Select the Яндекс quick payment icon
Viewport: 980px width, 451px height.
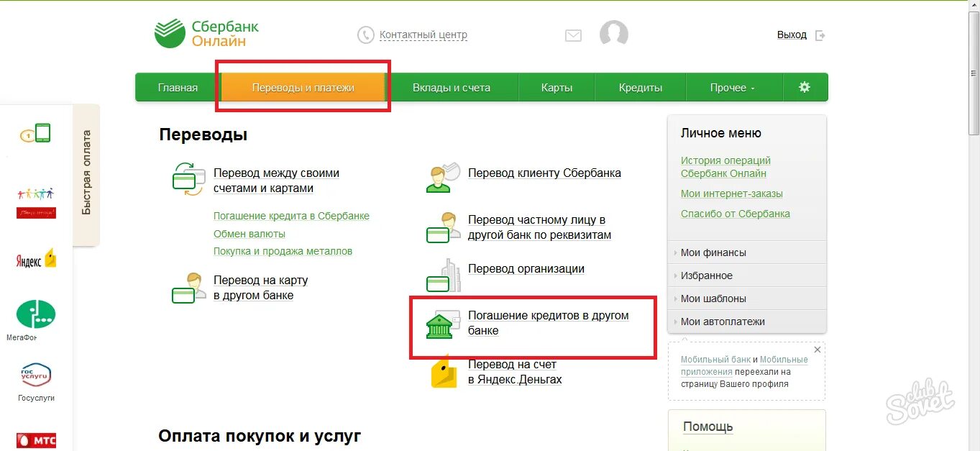pos(36,259)
